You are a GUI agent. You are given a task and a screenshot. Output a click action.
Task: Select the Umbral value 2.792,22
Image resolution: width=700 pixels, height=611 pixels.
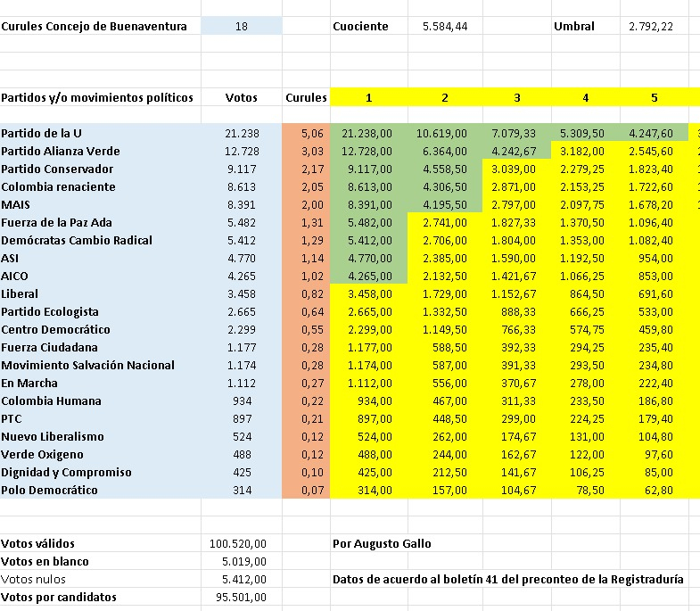(x=651, y=26)
